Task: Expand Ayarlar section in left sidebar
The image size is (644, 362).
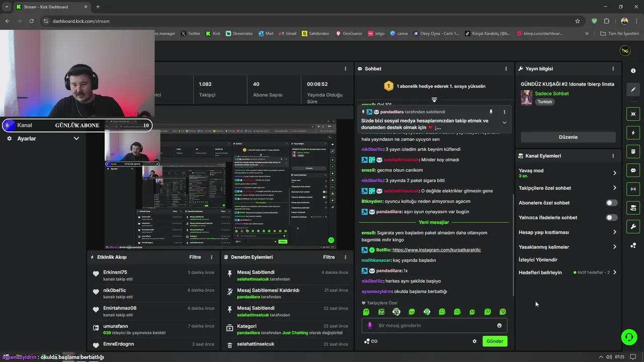Action: pyautogui.click(x=76, y=138)
